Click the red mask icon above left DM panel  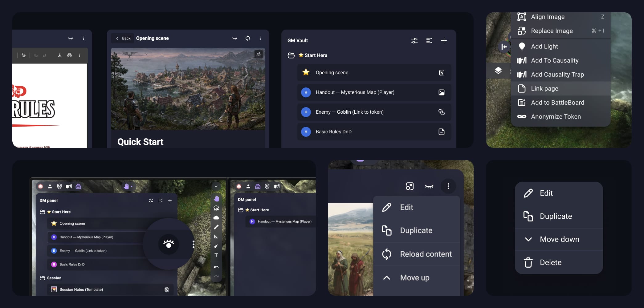(40, 186)
